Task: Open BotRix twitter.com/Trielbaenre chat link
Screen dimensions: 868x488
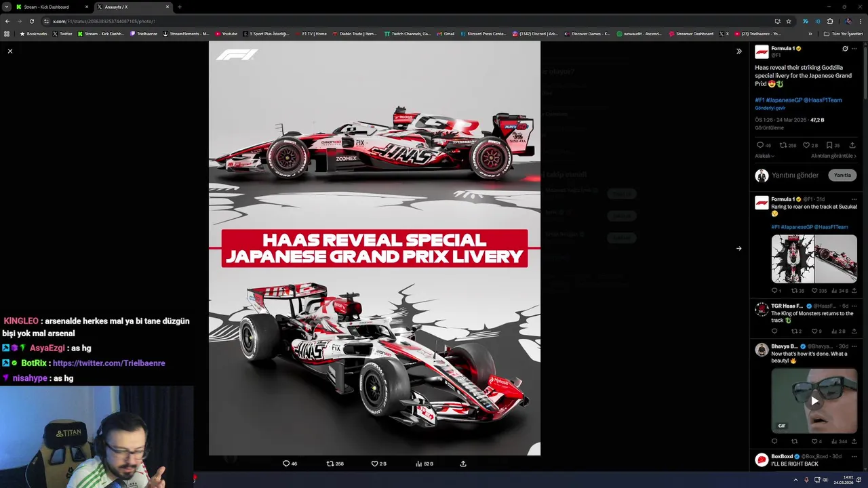Action: coord(109,363)
